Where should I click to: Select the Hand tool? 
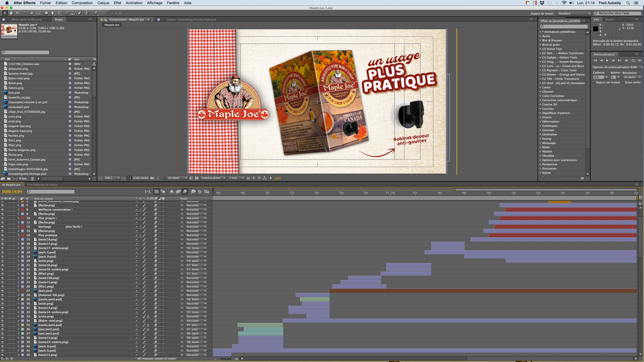11,13
